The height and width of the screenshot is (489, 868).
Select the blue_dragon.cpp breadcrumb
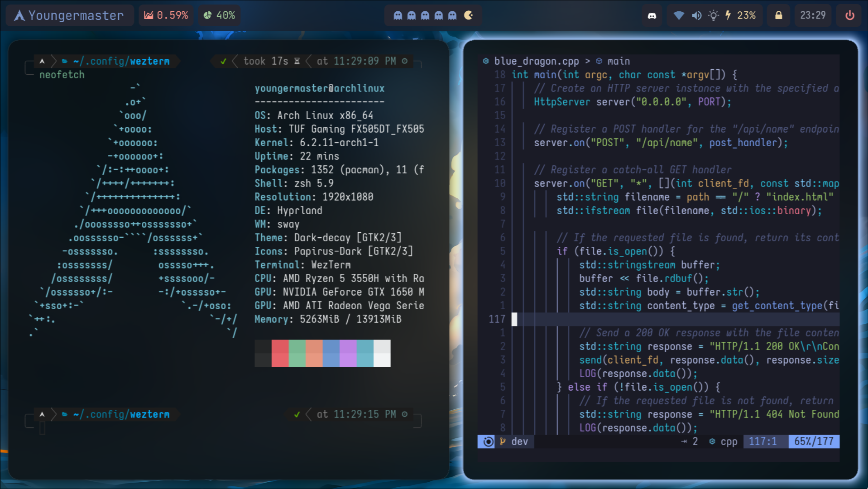(537, 61)
